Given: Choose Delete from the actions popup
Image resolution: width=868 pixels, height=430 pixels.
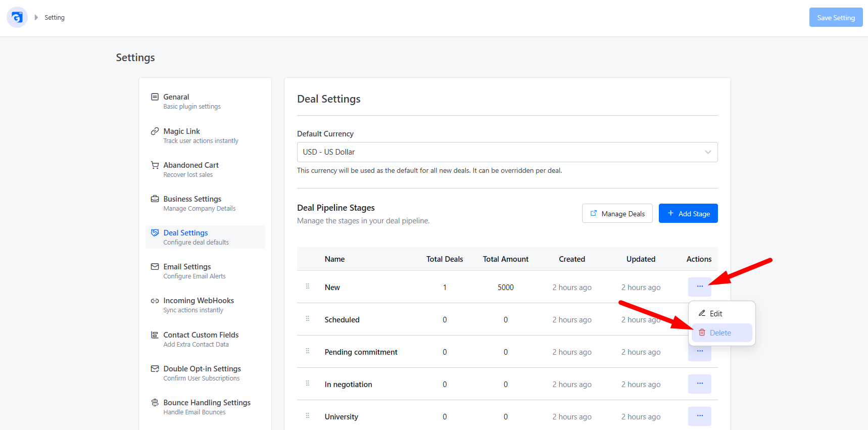Looking at the screenshot, I should tap(722, 332).
